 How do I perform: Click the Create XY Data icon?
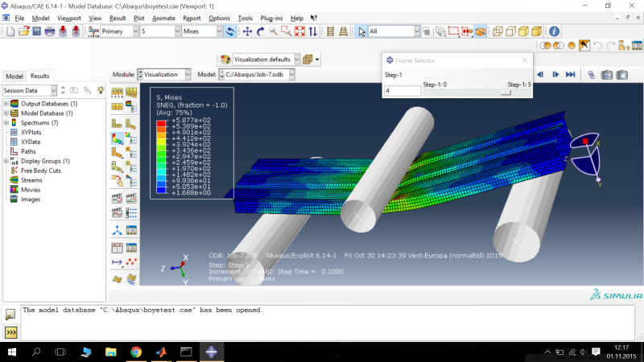pos(117,248)
